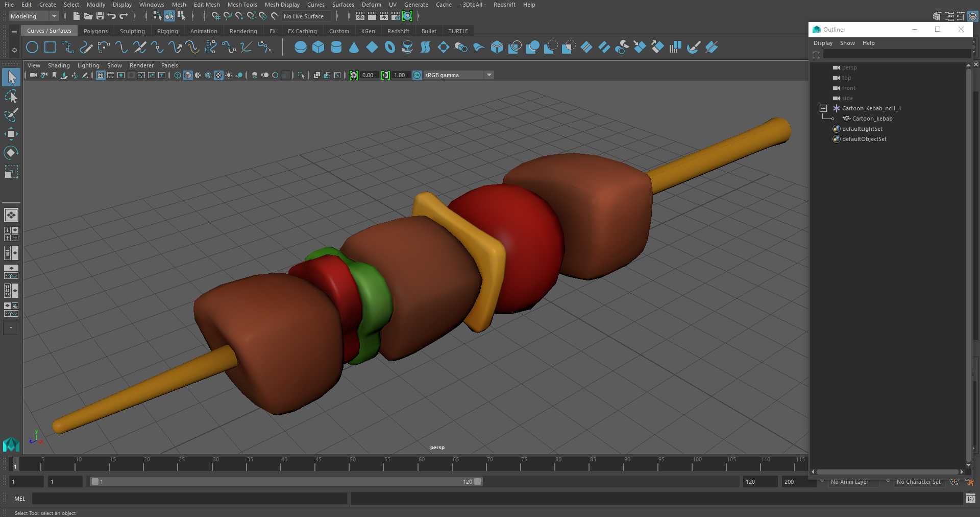Click the viewport gamma value field 1.00
The image size is (980, 517).
tap(400, 75)
